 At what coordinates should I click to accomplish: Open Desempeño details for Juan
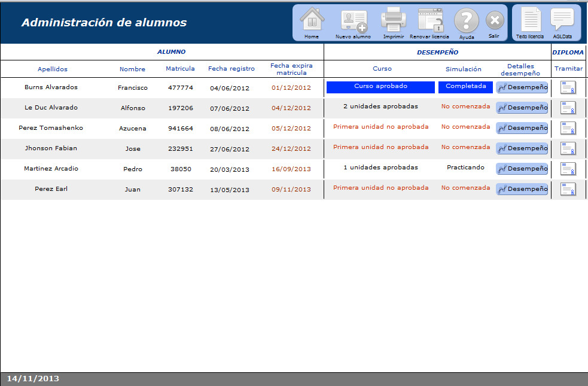coord(522,189)
